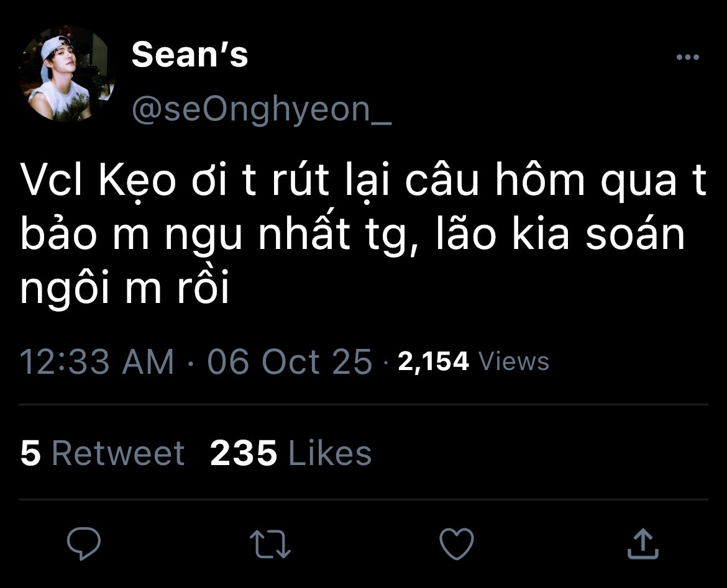Click the Likes label text
The image size is (727, 588).
pos(330,453)
